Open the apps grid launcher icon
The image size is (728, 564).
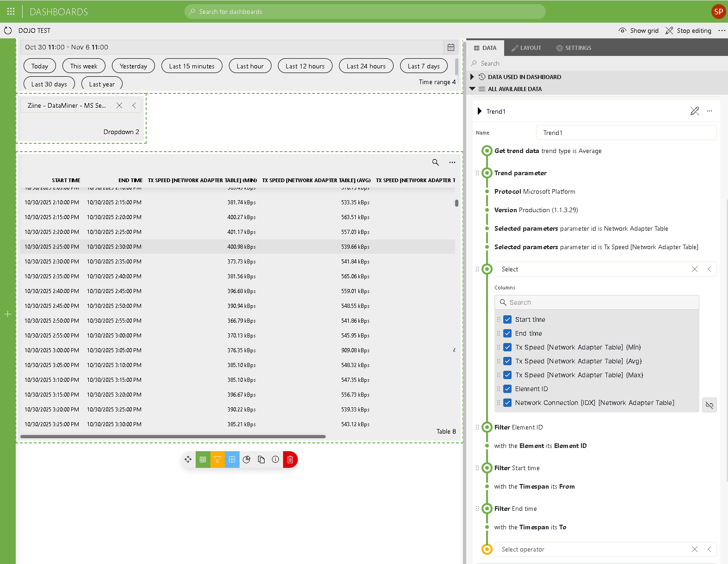click(x=11, y=12)
